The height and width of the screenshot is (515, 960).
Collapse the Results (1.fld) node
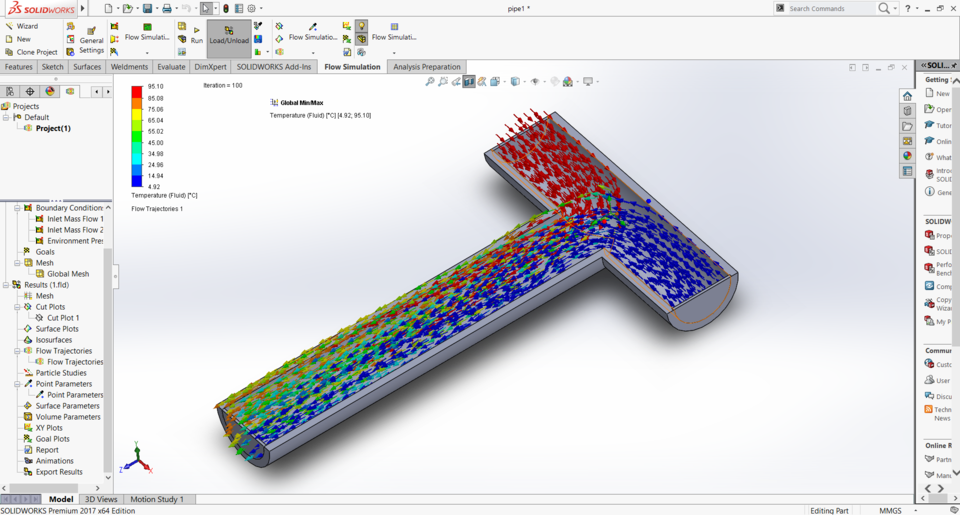click(6, 285)
